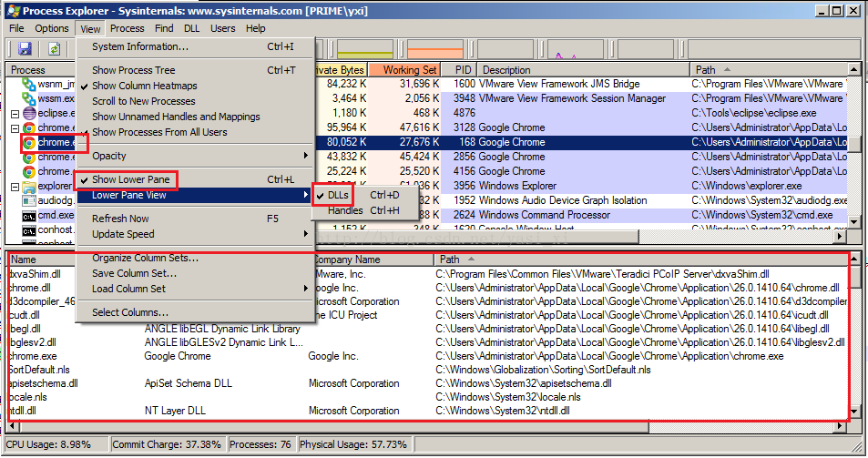Choose Organize Column Sets menu entry
Image resolution: width=868 pixels, height=458 pixels.
tap(194, 259)
